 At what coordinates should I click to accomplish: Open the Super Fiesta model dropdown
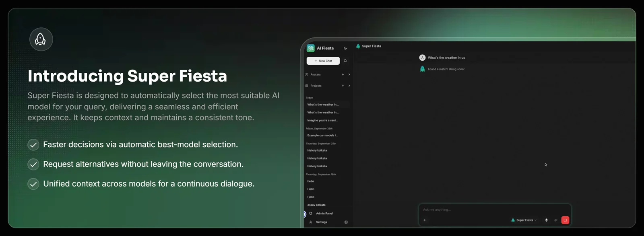[524, 220]
